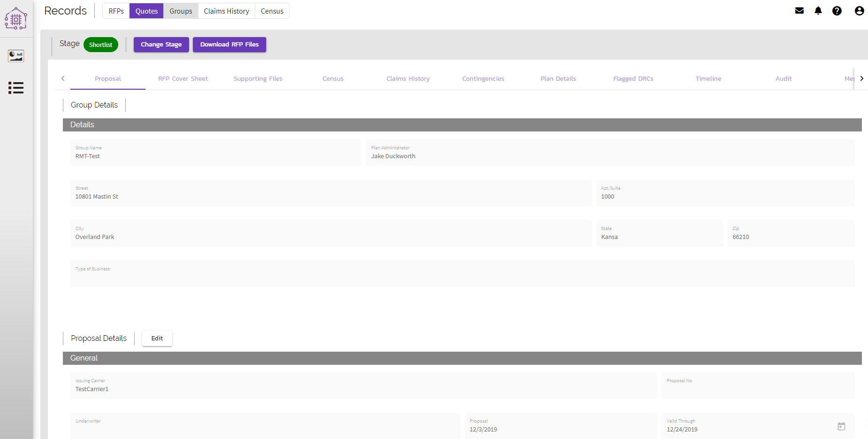The height and width of the screenshot is (439, 868).
Task: Open the top Census records tab
Action: 272,11
